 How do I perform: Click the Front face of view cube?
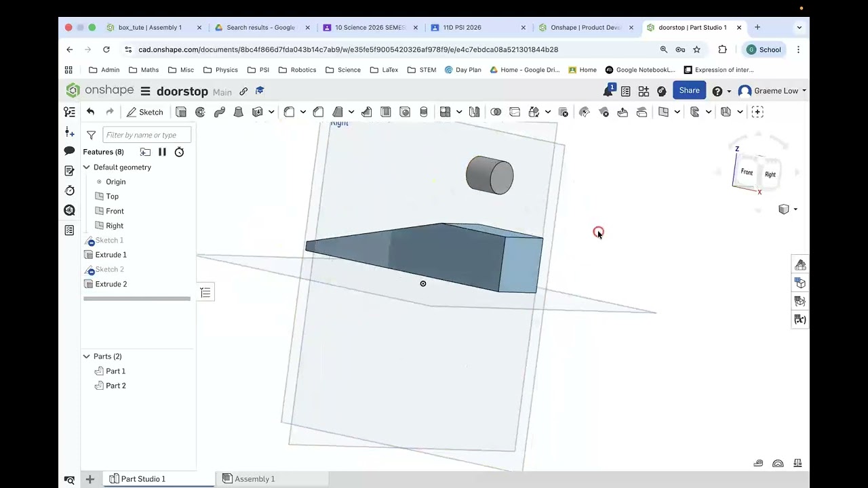coord(746,172)
